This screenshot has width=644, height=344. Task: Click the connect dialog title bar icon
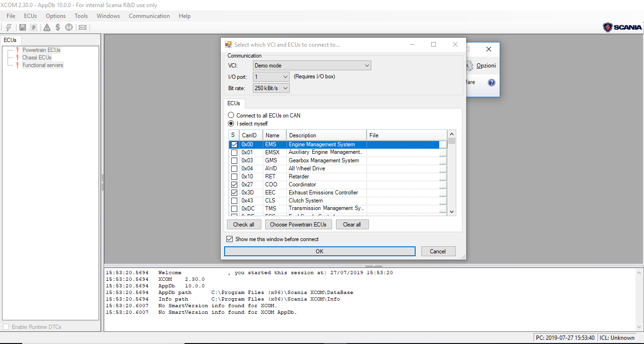[x=228, y=45]
